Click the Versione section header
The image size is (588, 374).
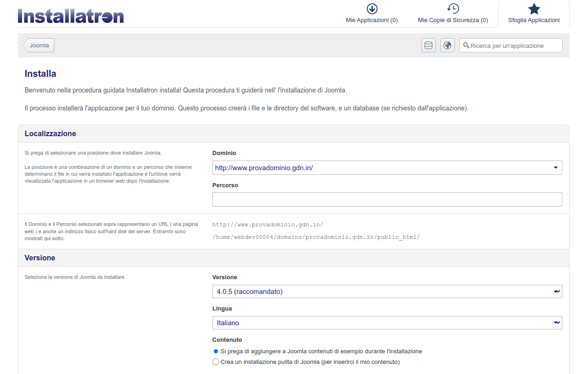tap(293, 258)
